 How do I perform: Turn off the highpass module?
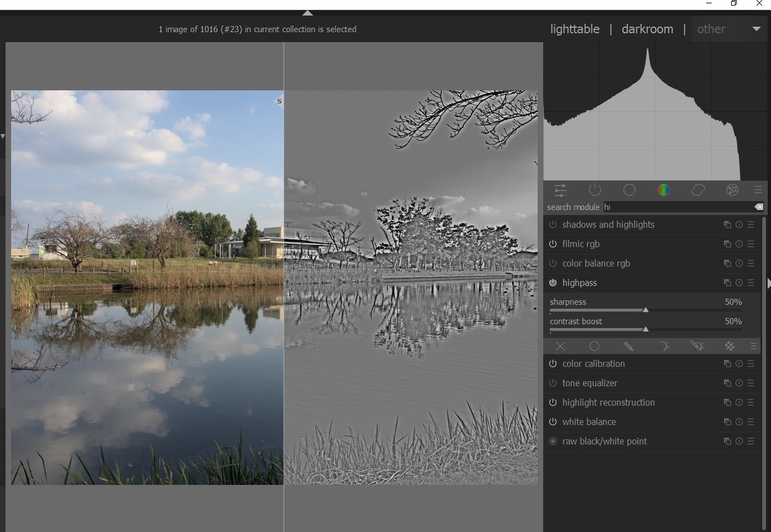553,283
